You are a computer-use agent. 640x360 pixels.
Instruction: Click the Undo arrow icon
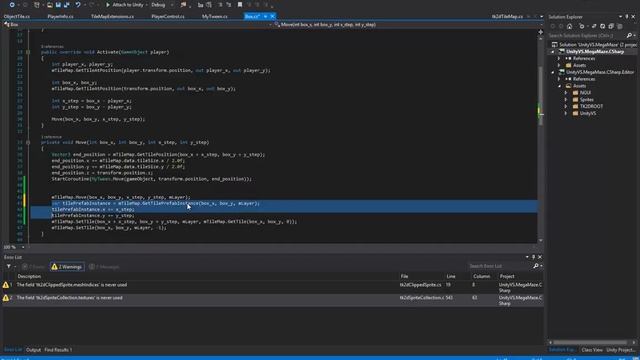pos(78,5)
